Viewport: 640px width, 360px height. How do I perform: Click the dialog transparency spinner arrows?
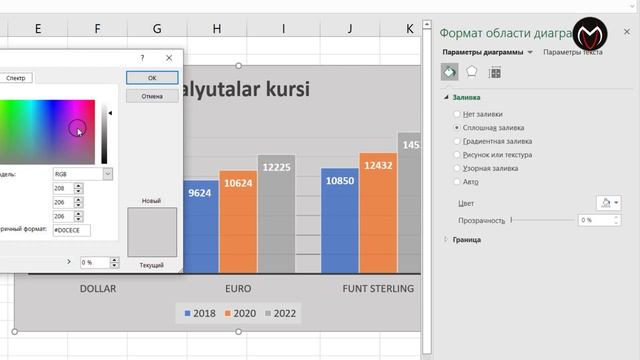(x=115, y=262)
